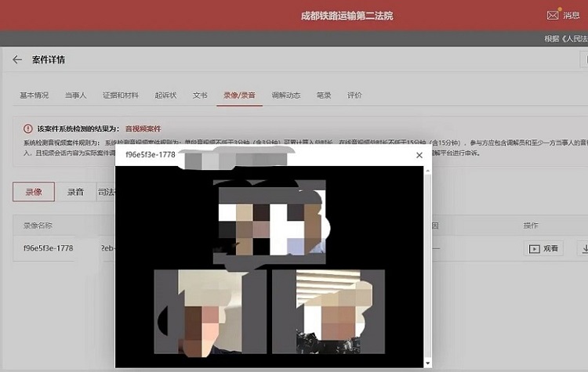Switch to the 录音 sub-tab

point(75,191)
